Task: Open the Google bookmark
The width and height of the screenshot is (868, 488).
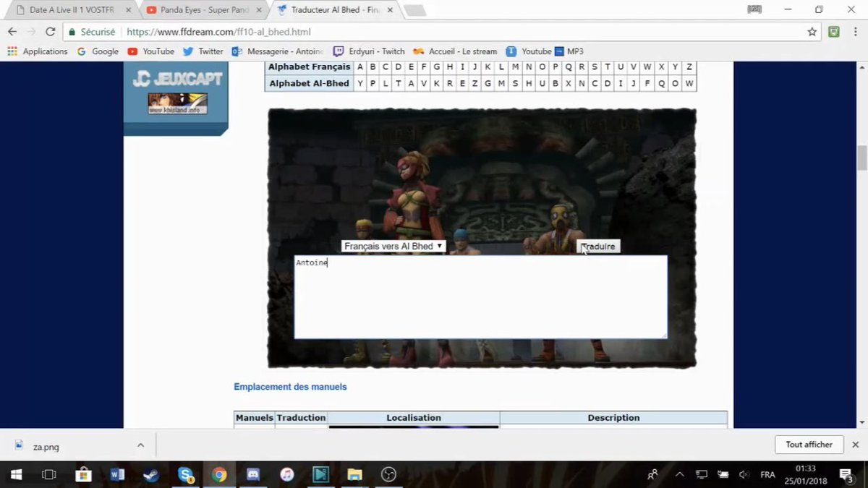Action: 98,51
